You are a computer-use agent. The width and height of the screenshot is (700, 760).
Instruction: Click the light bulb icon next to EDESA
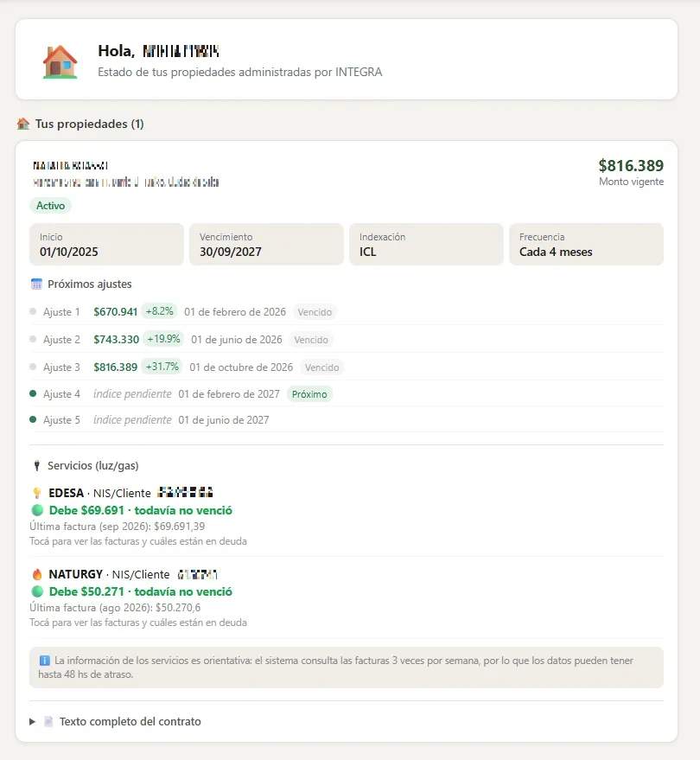coord(37,493)
